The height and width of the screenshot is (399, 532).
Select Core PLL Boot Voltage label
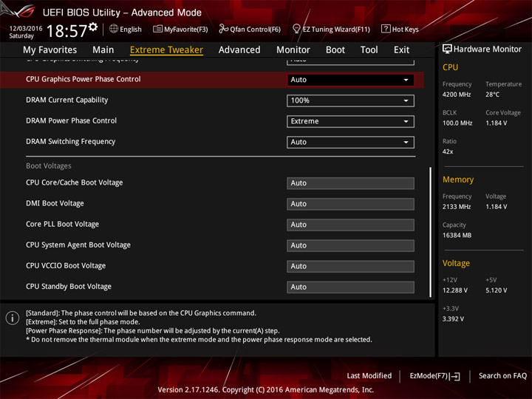(62, 224)
